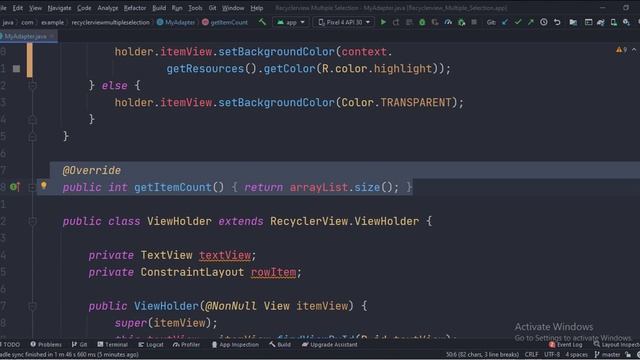
Task: Click the MyAdapter breadcrumb in navigation bar
Action: point(176,22)
